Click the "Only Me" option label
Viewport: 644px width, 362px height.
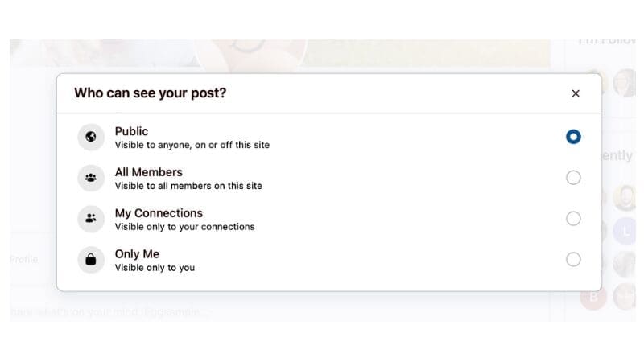pyautogui.click(x=137, y=254)
